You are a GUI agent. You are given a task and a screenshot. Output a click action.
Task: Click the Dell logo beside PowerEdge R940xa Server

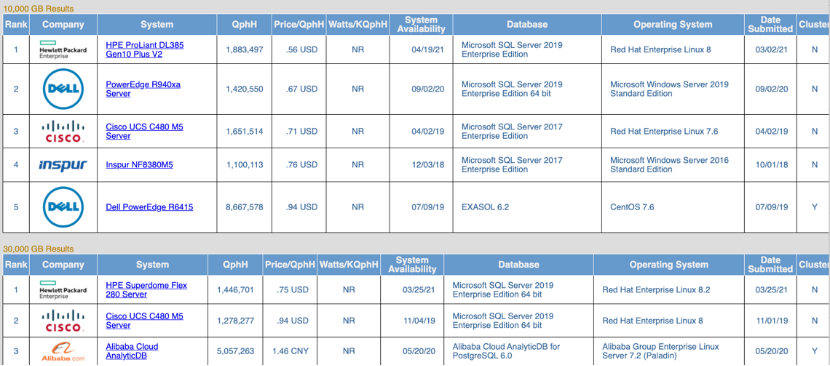pyautogui.click(x=63, y=88)
